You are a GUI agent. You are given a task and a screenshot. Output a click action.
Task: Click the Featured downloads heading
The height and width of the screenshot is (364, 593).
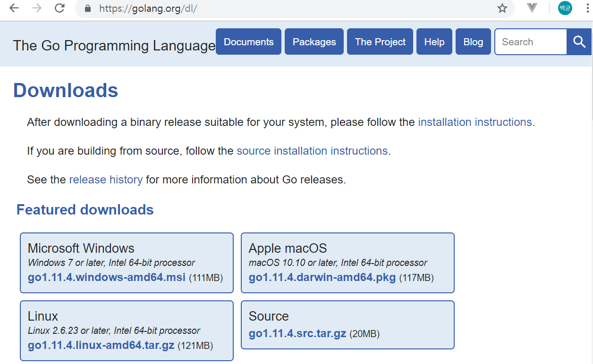pos(85,210)
